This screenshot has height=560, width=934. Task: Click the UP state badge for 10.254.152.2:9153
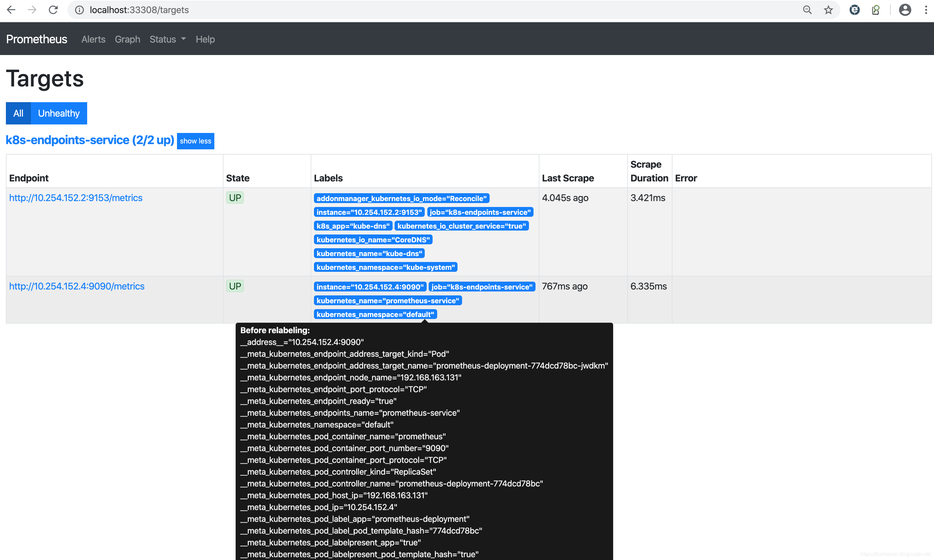(x=235, y=198)
